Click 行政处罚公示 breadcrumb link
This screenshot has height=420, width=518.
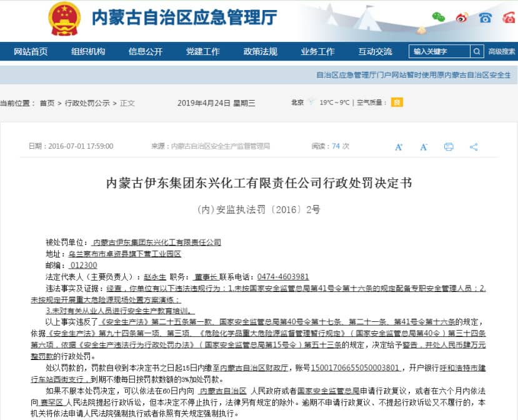click(87, 103)
